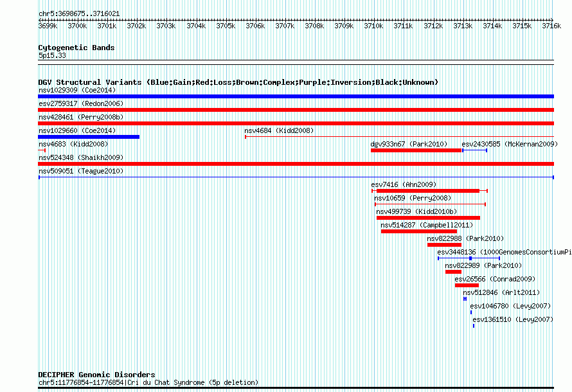Image resolution: width=572 pixels, height=392 pixels.
Task: Click the red nsv499739 (Kidd2010b) bar
Action: click(x=428, y=218)
